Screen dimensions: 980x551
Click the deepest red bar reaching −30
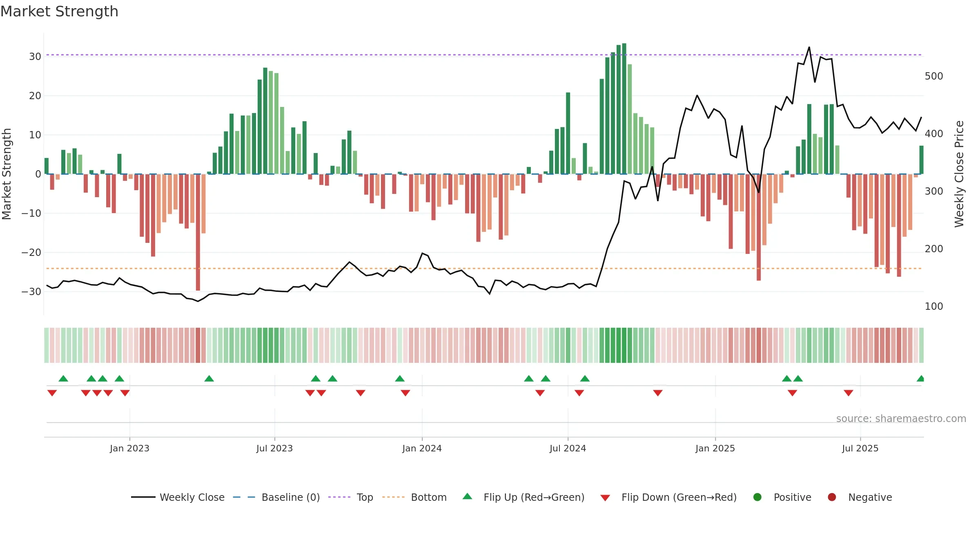coord(198,232)
